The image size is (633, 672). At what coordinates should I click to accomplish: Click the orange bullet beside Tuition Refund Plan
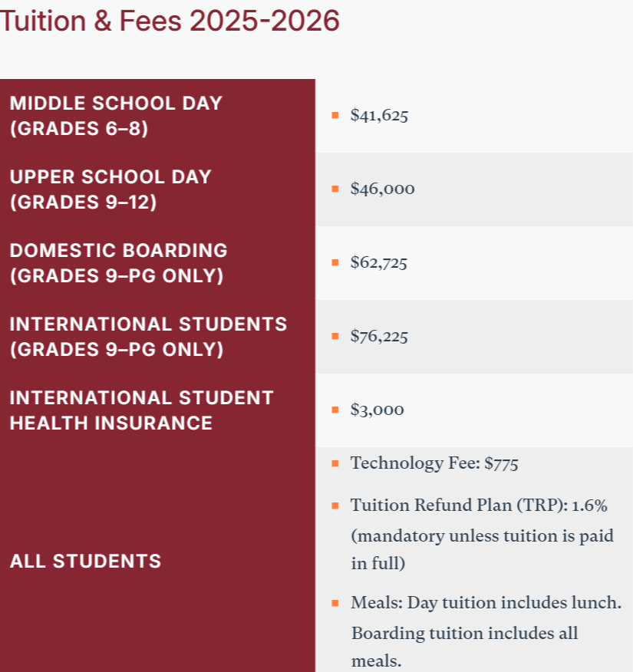click(x=335, y=506)
